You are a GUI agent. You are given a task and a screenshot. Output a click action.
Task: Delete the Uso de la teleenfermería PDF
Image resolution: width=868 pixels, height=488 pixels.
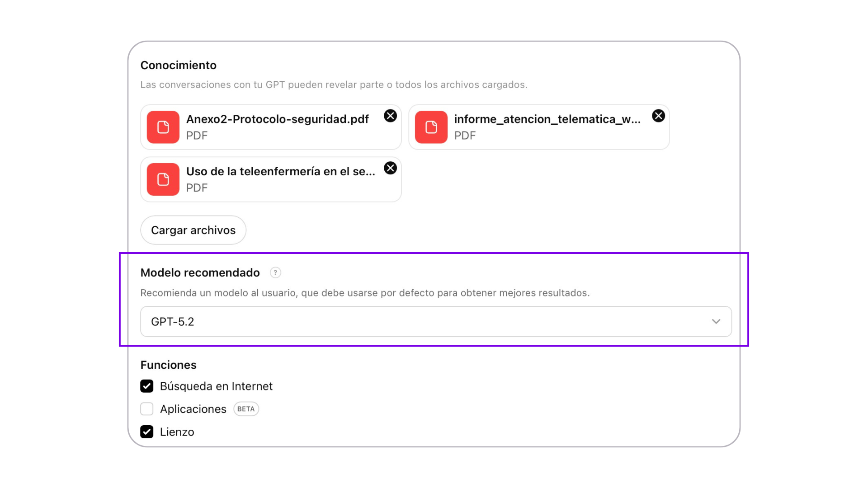click(390, 168)
